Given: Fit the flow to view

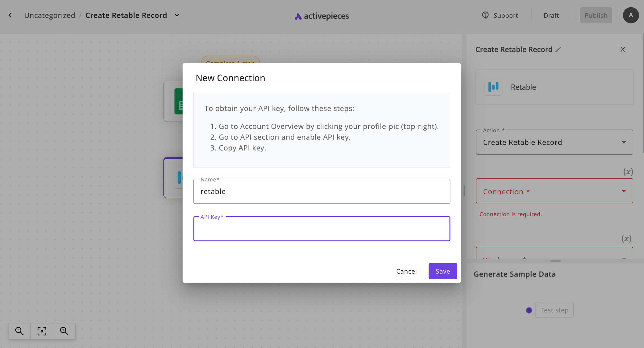Looking at the screenshot, I should coord(42,331).
